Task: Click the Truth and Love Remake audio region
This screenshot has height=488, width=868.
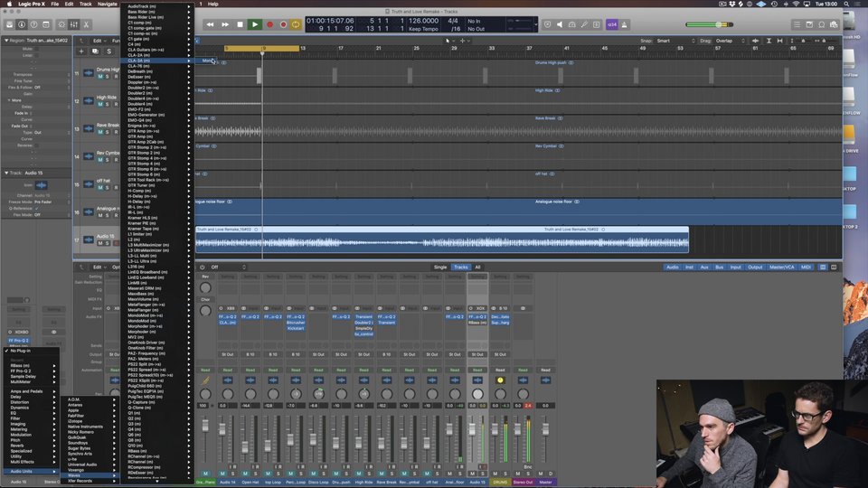Action: pos(442,239)
